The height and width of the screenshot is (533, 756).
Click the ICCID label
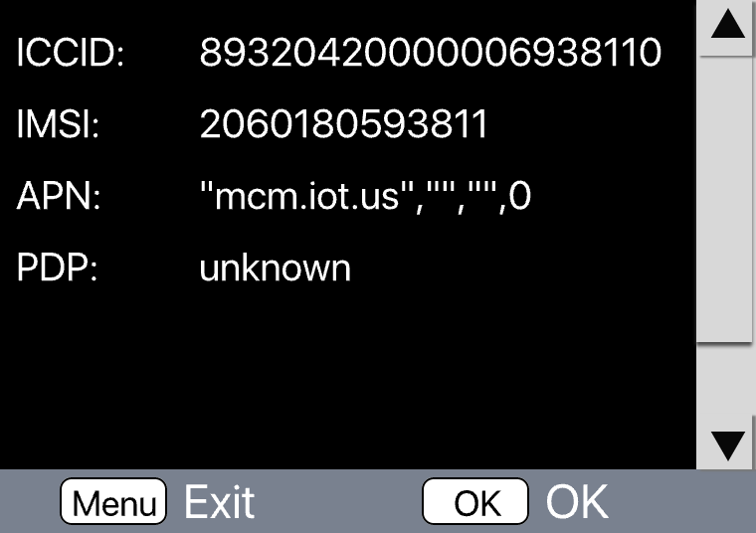click(x=71, y=52)
